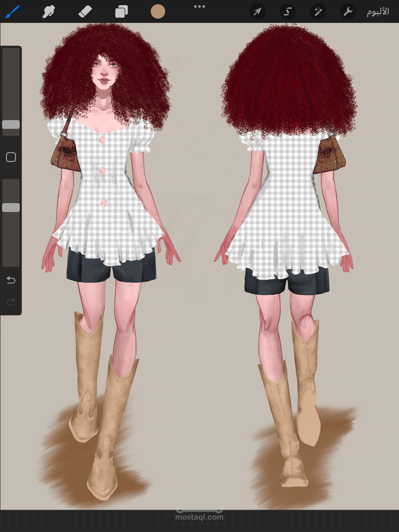Click the brush size slider handle

11,124
